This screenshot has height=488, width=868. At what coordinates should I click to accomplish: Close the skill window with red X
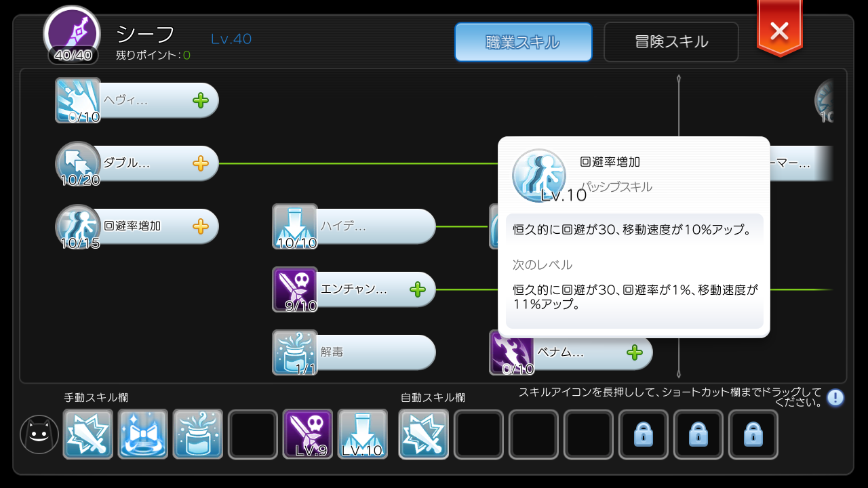coord(779,29)
